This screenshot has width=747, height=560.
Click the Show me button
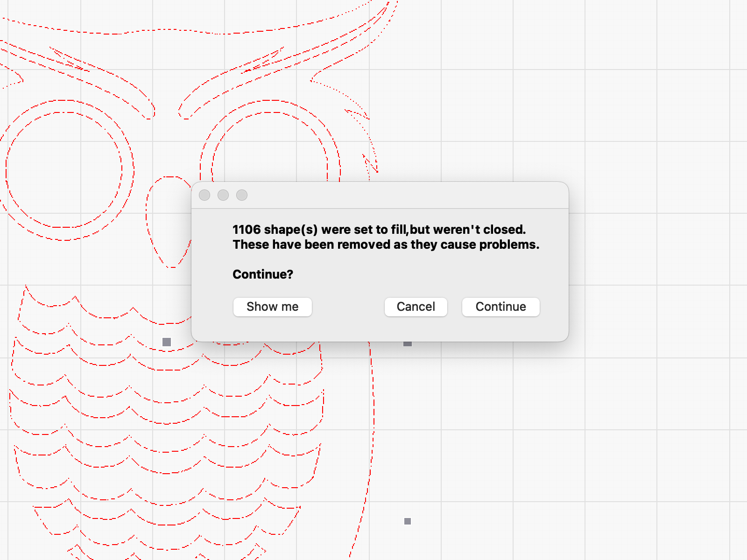coord(272,307)
